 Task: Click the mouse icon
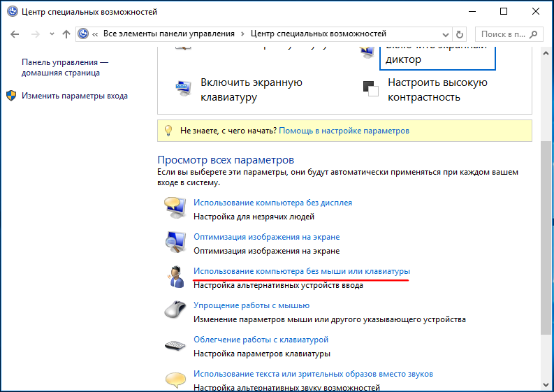click(x=175, y=310)
